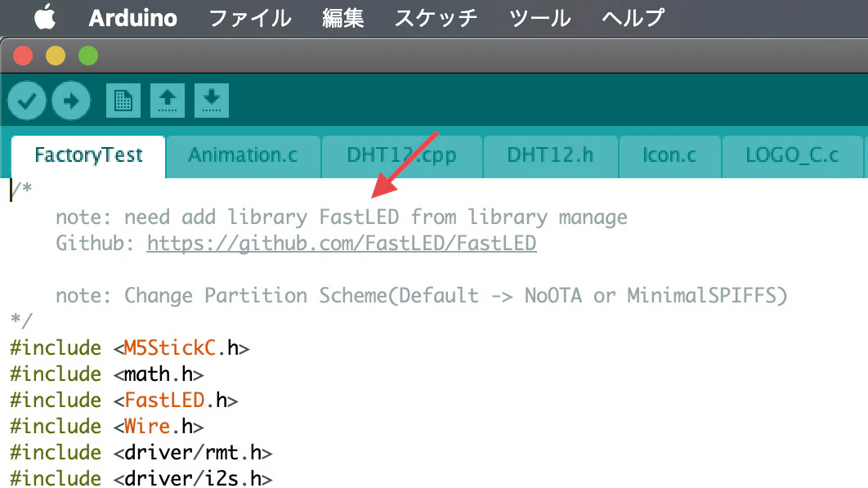The width and height of the screenshot is (868, 488).
Task: Click the Upload arrow button
Action: coord(71,101)
